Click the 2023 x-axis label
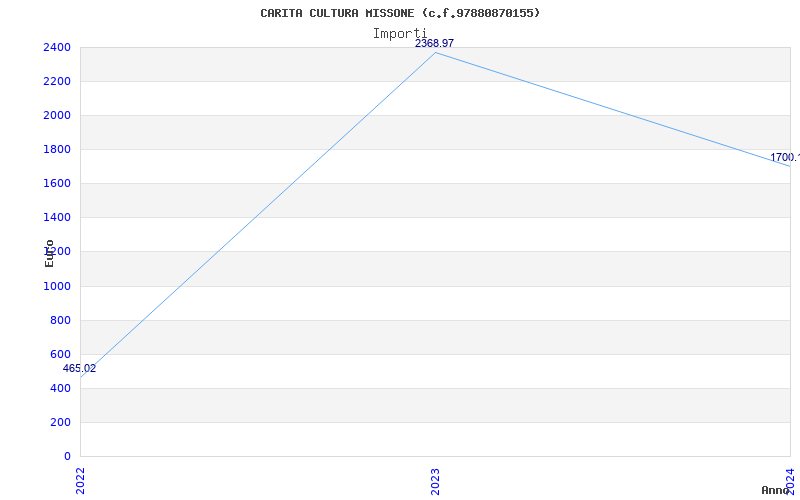 point(435,481)
